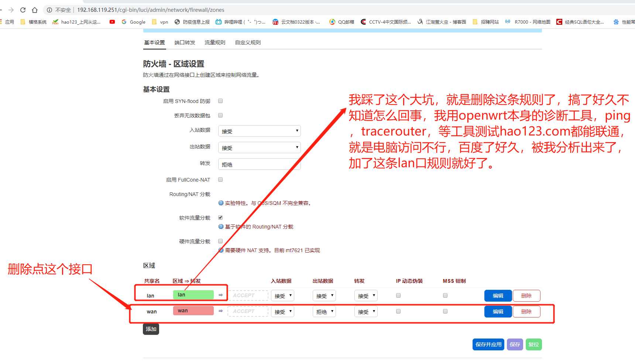
Task: Click the green lan zone label
Action: 193,295
